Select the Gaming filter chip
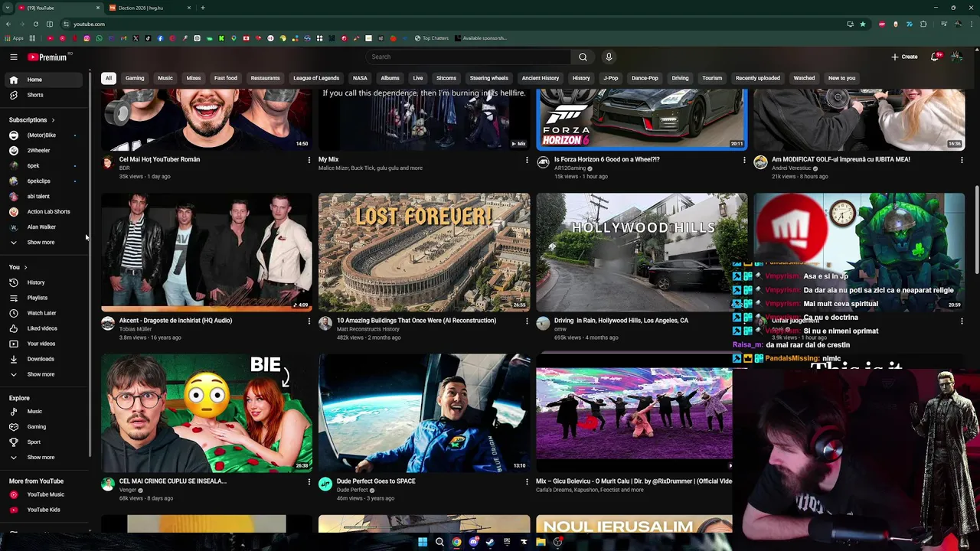The height and width of the screenshot is (551, 980). (135, 78)
